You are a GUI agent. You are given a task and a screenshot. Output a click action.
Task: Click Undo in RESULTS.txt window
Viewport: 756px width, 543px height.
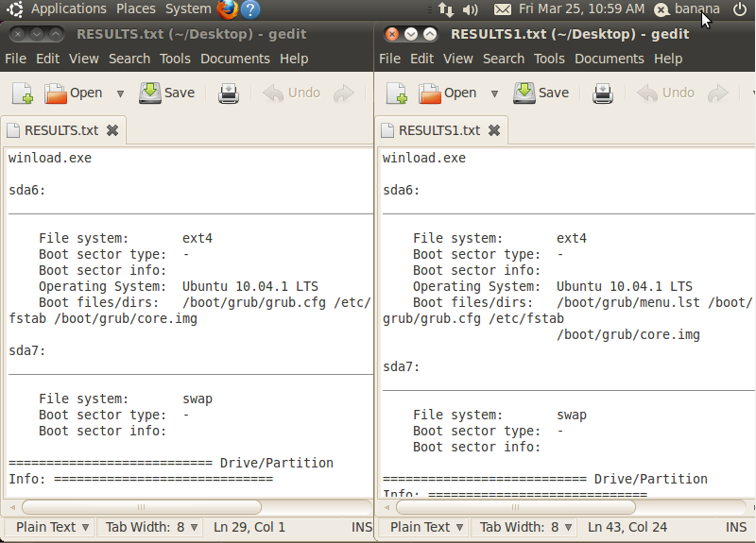point(292,93)
